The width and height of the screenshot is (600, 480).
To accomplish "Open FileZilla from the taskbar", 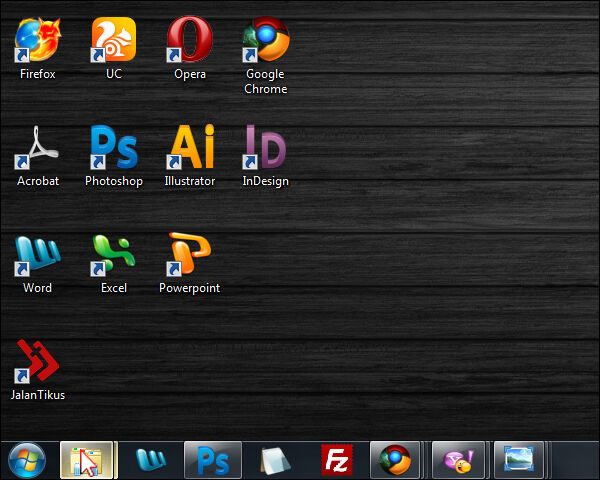I will [337, 460].
